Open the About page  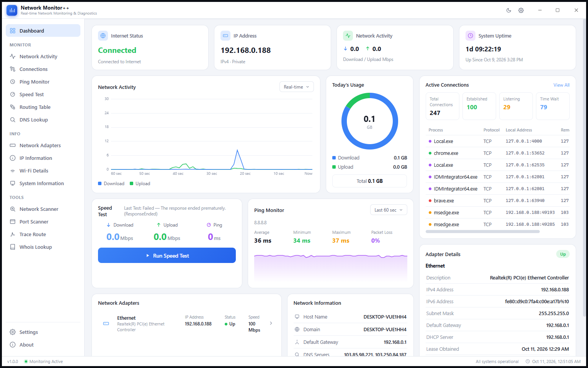click(43, 345)
